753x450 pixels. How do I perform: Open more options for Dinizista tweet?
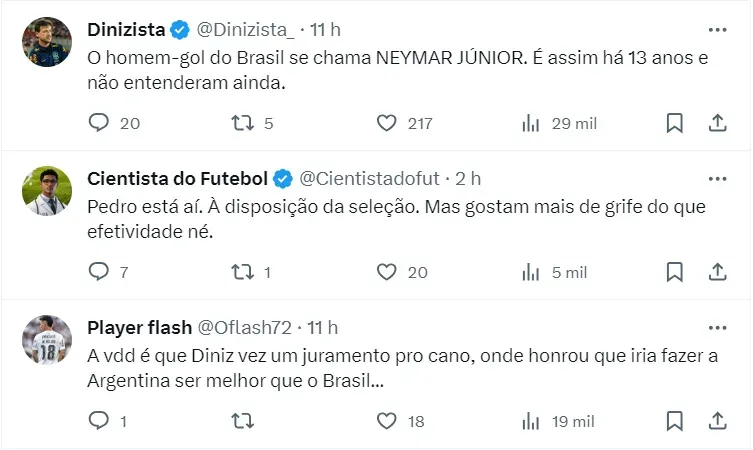point(717,29)
